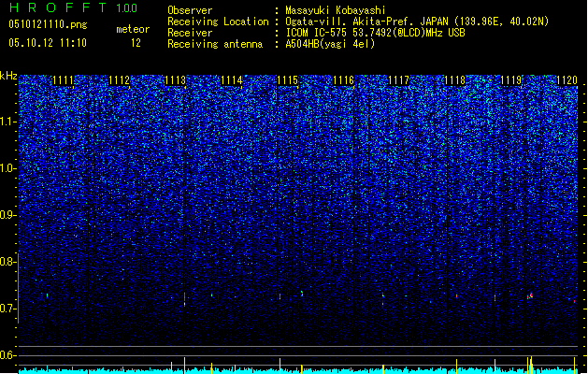
Task: Click time marker 1111
Action: [x=63, y=80]
